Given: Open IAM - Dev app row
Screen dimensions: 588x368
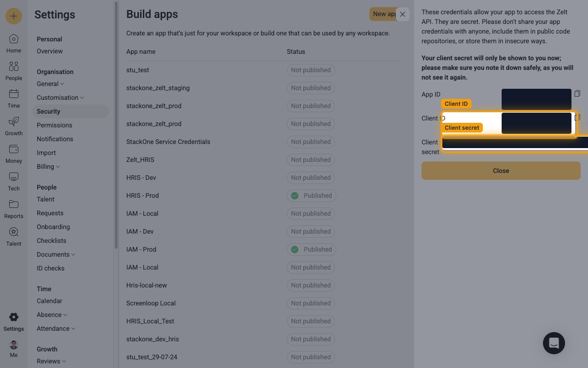Looking at the screenshot, I should [x=264, y=231].
